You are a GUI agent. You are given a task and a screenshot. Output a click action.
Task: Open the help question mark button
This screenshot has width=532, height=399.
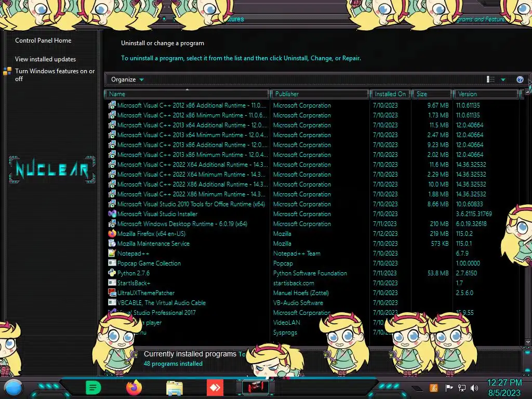[x=520, y=79]
